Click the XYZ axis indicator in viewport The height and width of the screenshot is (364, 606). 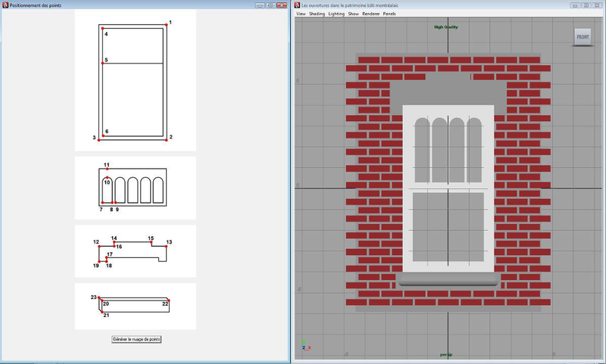(306, 346)
